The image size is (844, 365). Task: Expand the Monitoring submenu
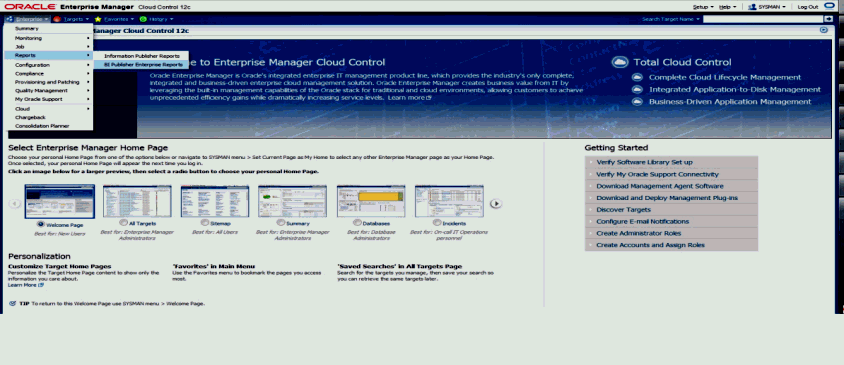pyautogui.click(x=48, y=38)
